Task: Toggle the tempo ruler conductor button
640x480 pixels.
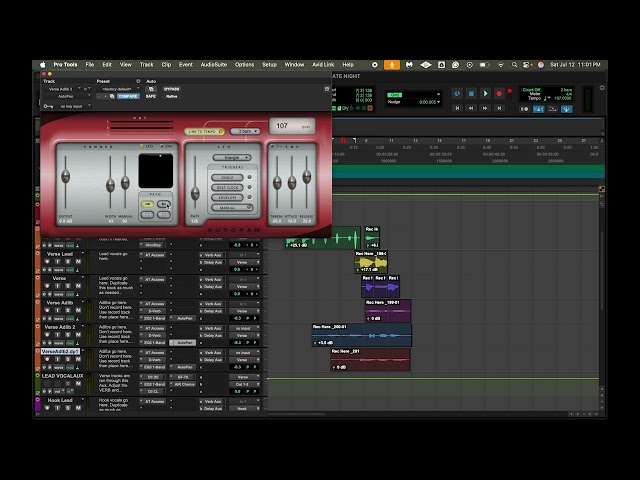Action: pos(566,109)
